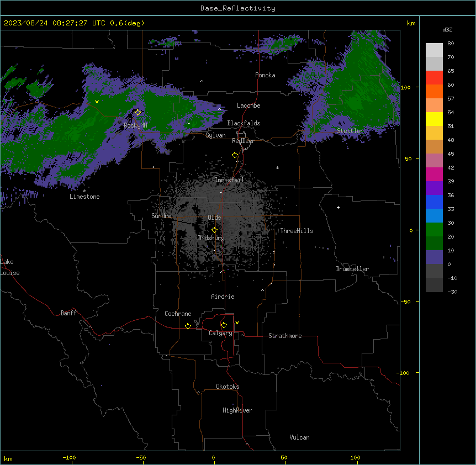Select the yellow diamond marker near RockyMH

click(137, 112)
